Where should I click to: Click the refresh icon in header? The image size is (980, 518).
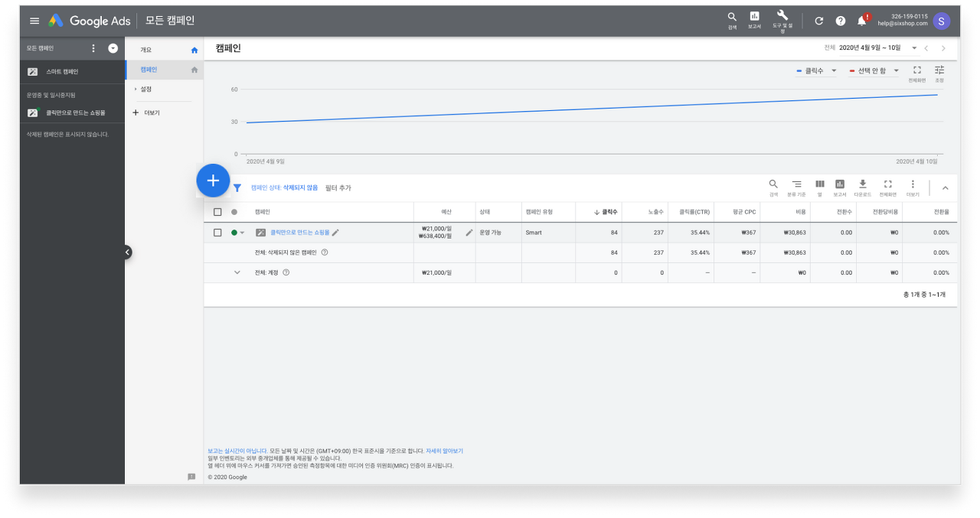tap(819, 21)
